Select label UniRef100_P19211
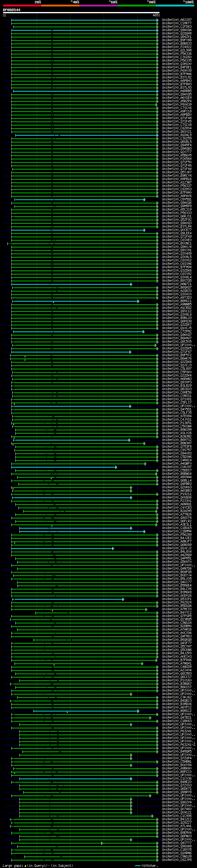 click(x=176, y=494)
